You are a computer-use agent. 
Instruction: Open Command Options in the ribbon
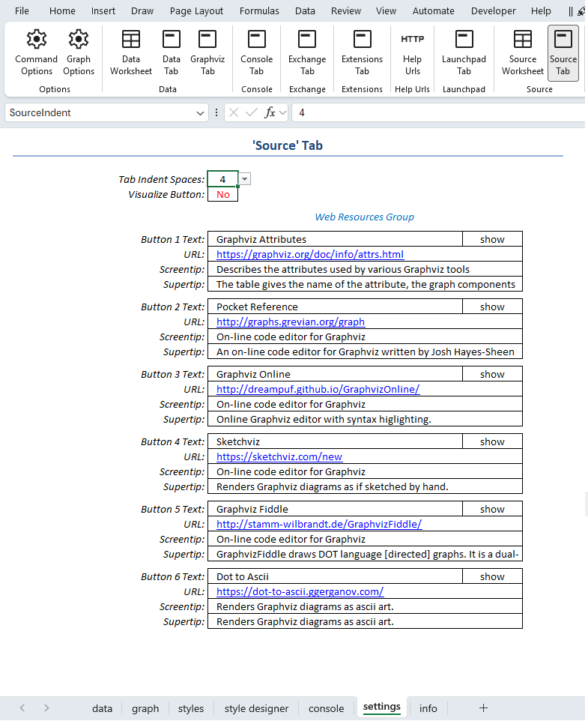(36, 52)
